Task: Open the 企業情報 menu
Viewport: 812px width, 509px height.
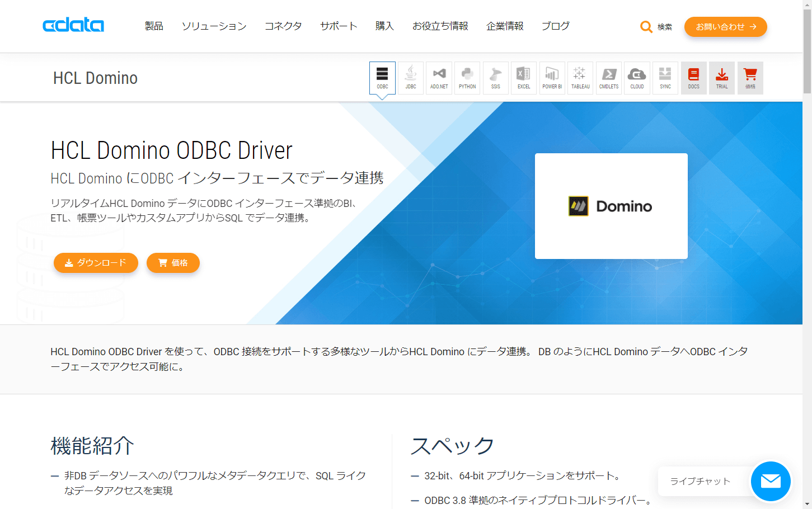Action: (505, 26)
